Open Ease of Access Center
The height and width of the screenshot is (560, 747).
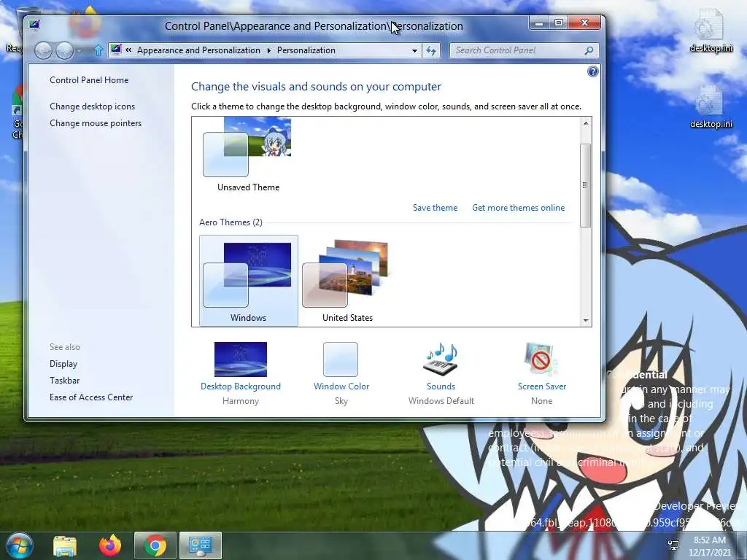coord(91,397)
